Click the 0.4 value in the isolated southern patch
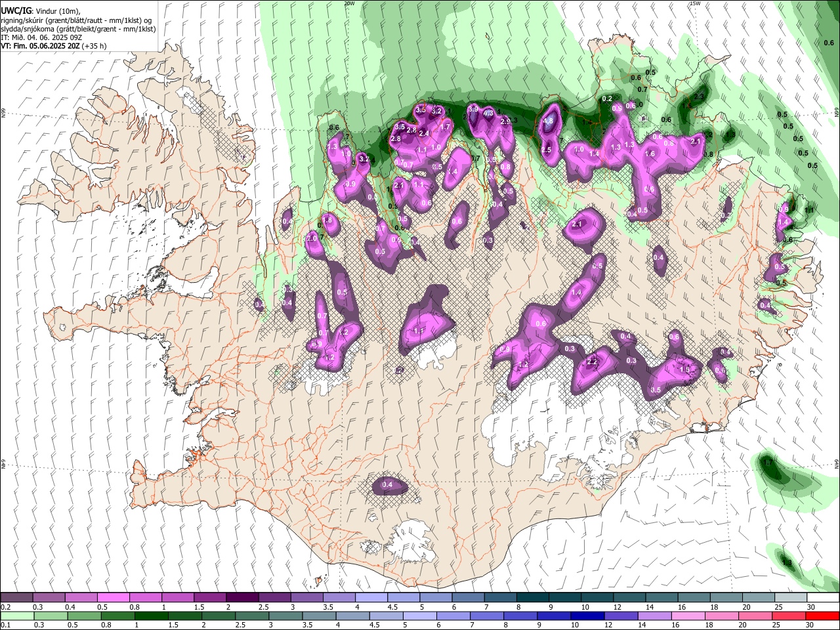 point(387,485)
